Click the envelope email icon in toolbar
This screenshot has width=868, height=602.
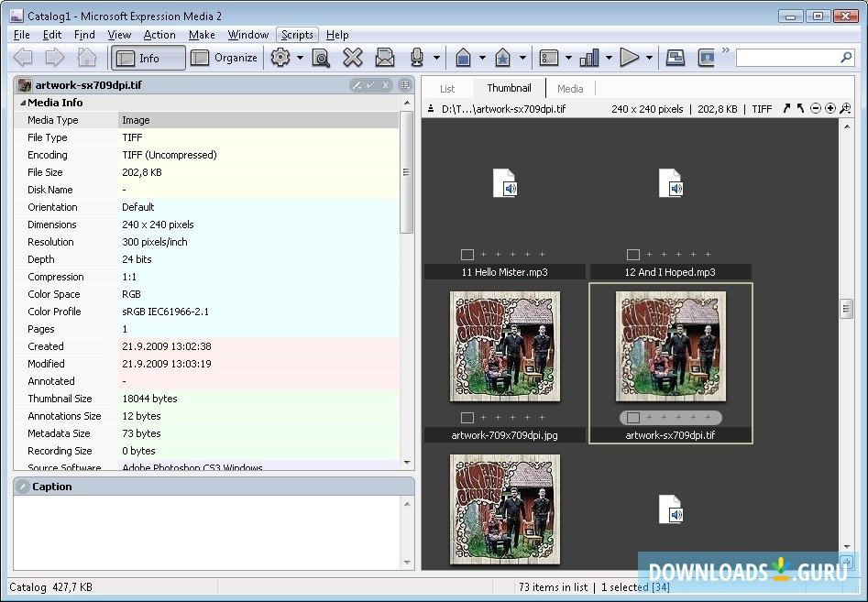(x=385, y=58)
